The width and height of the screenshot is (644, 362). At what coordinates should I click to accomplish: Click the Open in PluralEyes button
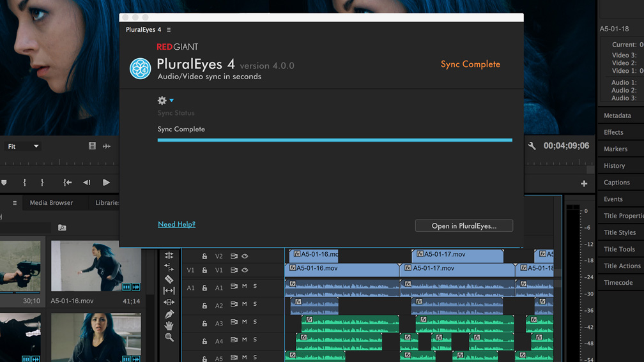click(464, 226)
